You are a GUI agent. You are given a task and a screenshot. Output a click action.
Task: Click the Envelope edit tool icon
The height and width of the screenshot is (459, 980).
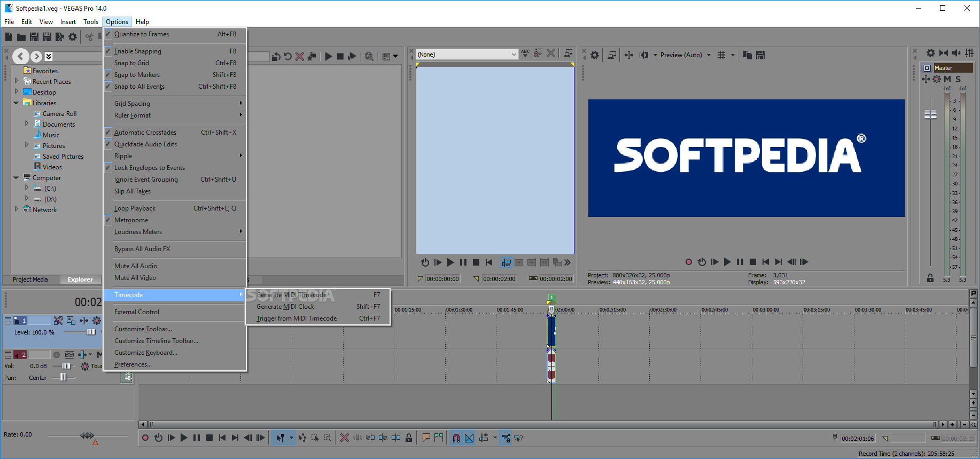click(x=302, y=438)
